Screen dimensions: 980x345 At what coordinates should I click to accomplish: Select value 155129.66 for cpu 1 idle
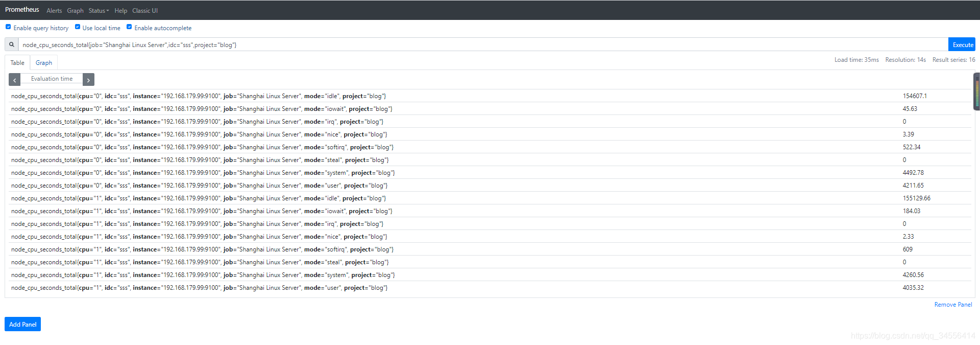[916, 198]
